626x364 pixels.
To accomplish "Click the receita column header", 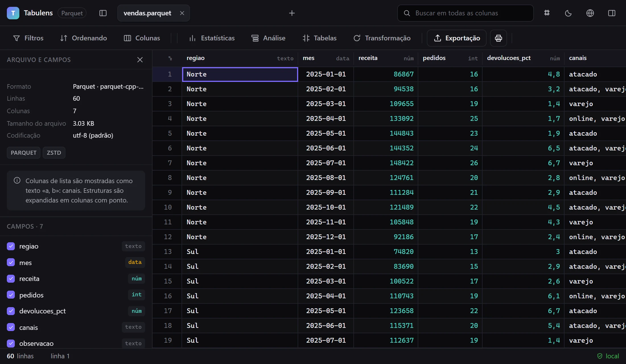I will (x=386, y=58).
